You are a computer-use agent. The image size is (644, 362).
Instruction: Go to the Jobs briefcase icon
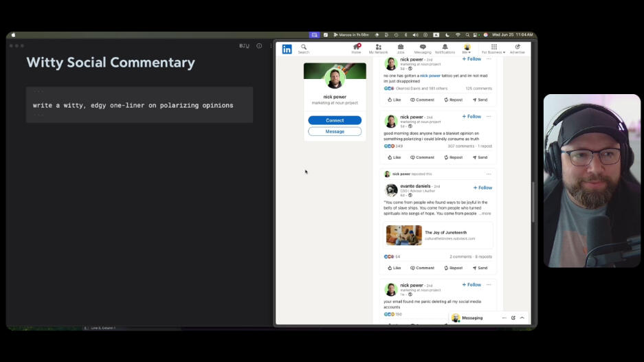pos(401,48)
